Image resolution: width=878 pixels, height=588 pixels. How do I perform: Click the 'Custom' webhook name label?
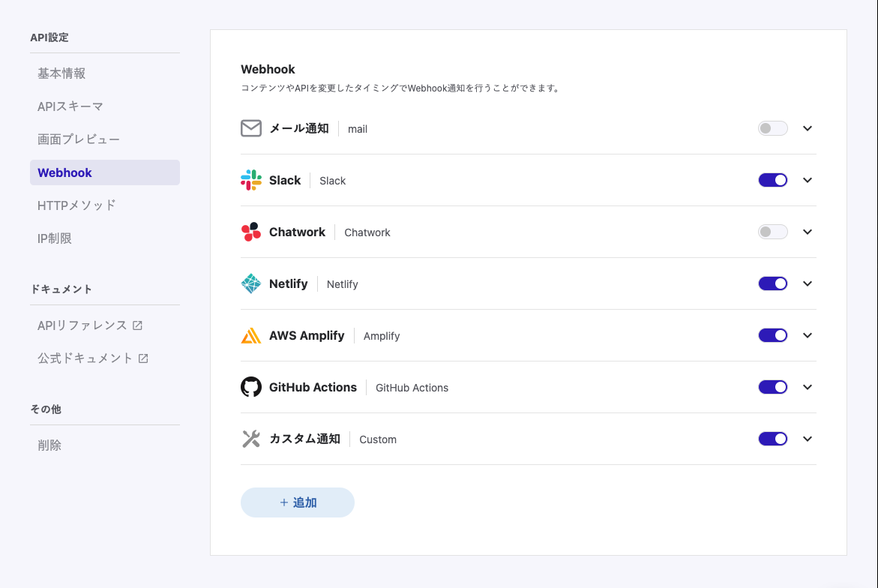tap(378, 439)
